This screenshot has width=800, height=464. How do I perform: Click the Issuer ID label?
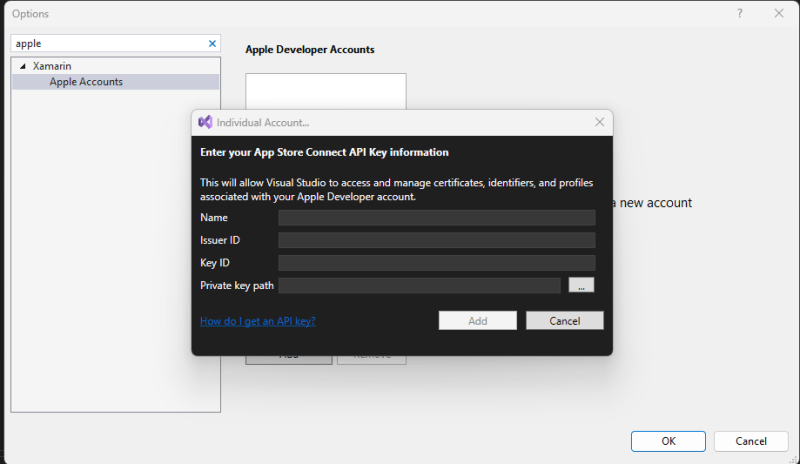[220, 240]
